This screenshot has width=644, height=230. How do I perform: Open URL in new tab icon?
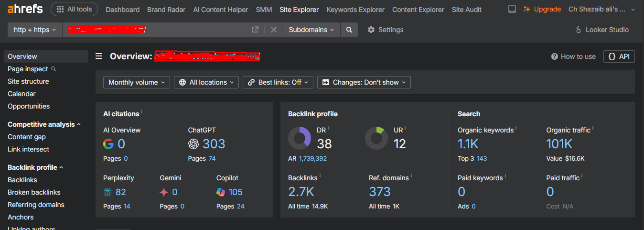click(256, 30)
